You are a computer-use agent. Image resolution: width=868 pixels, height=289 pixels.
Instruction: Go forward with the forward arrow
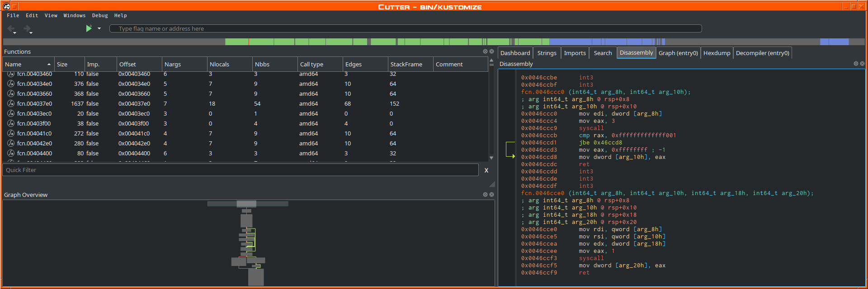point(27,28)
